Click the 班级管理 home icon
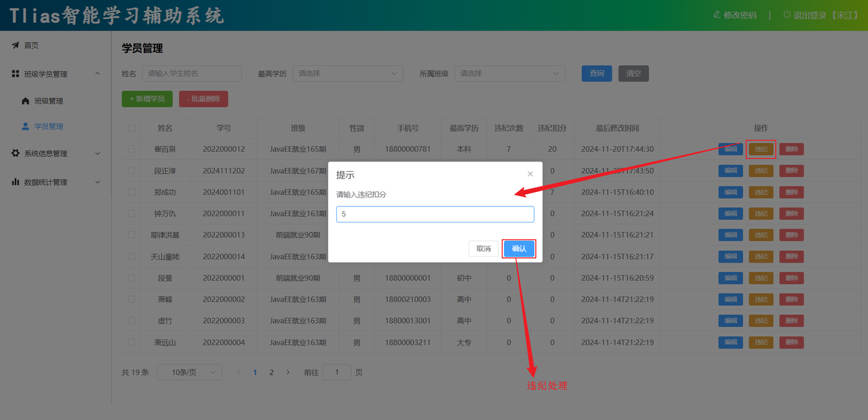Image resolution: width=868 pixels, height=420 pixels. coord(26,101)
